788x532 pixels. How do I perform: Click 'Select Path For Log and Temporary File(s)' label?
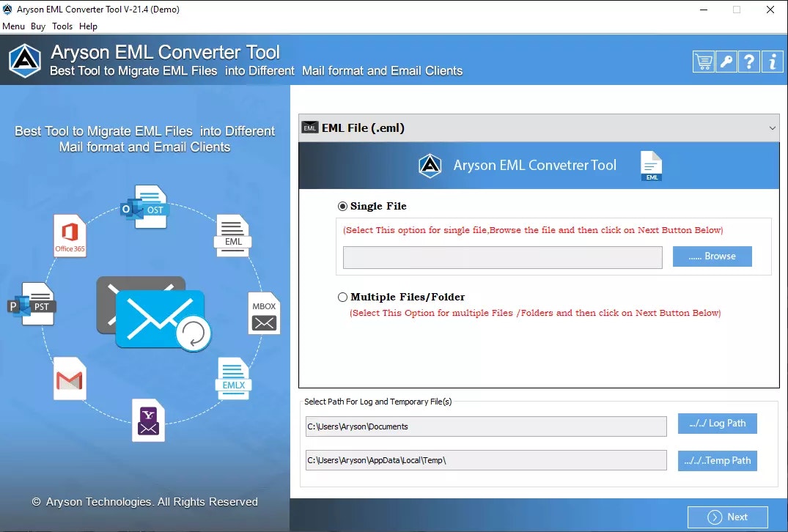click(378, 402)
